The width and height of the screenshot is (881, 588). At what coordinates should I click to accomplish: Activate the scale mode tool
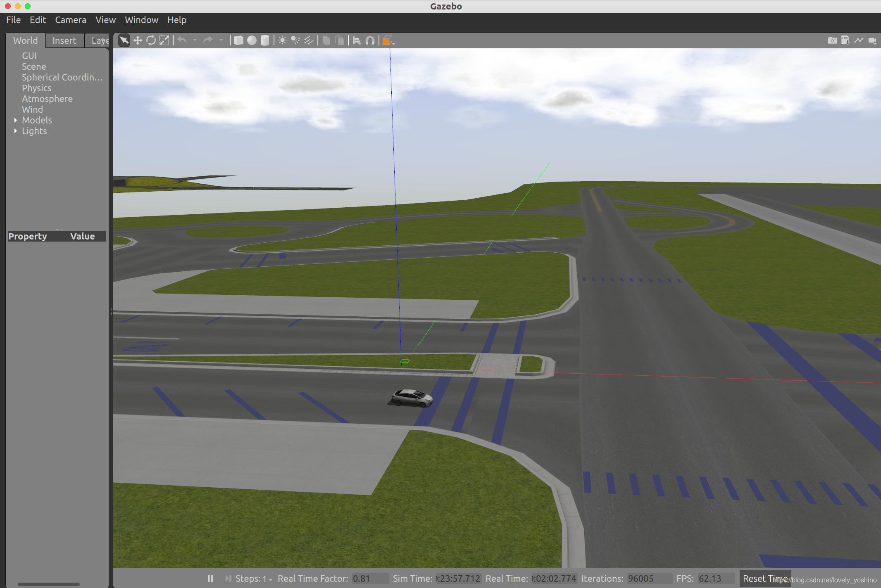(x=164, y=40)
